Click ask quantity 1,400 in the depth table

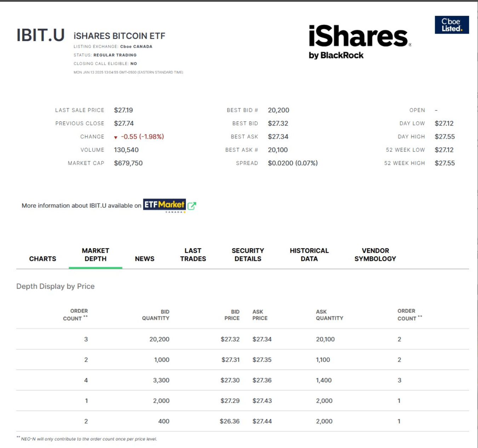tap(324, 380)
